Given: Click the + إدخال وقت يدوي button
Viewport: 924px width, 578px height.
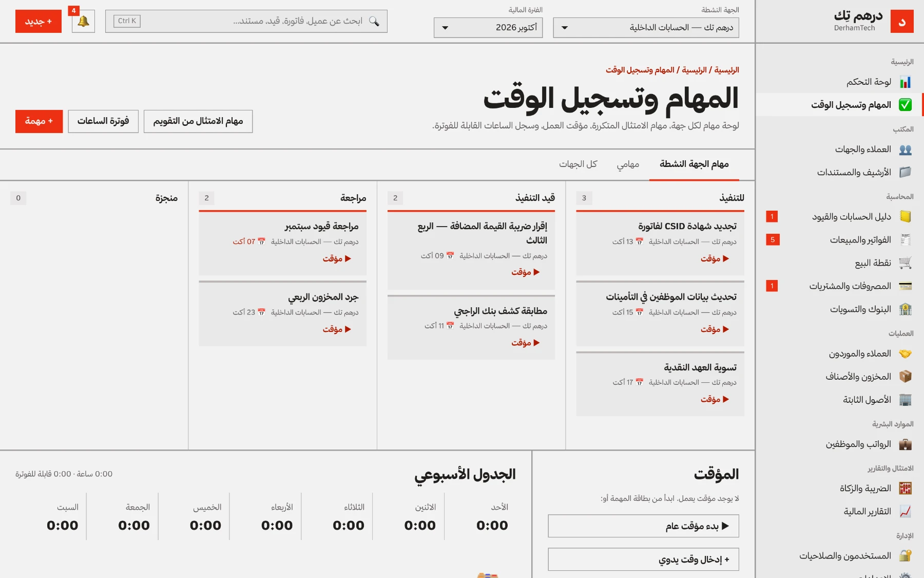Looking at the screenshot, I should [x=643, y=560].
